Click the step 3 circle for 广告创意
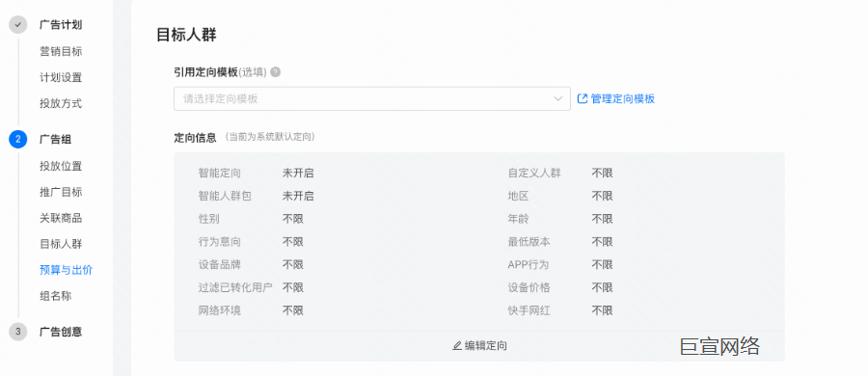This screenshot has width=868, height=376. [x=17, y=332]
